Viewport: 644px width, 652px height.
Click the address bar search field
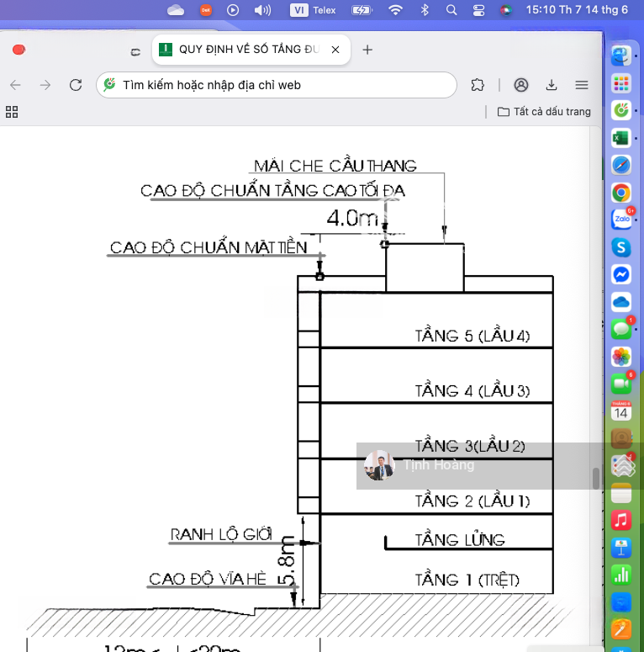point(277,85)
